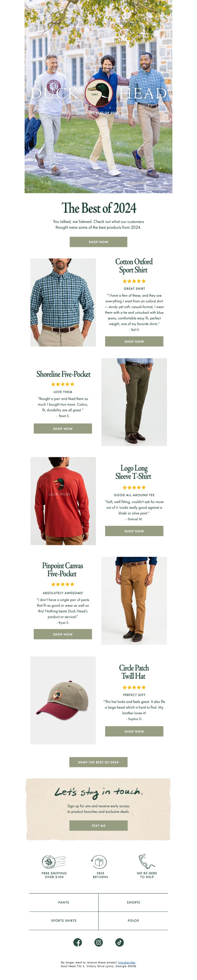Click Shop Now under Best of 2024 heading

click(x=98, y=242)
